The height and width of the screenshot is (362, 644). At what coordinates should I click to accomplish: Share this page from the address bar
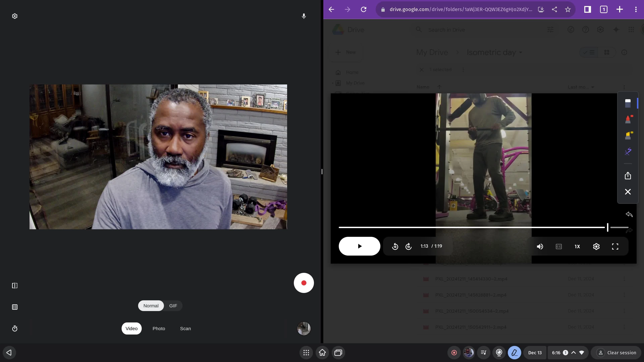point(554,10)
